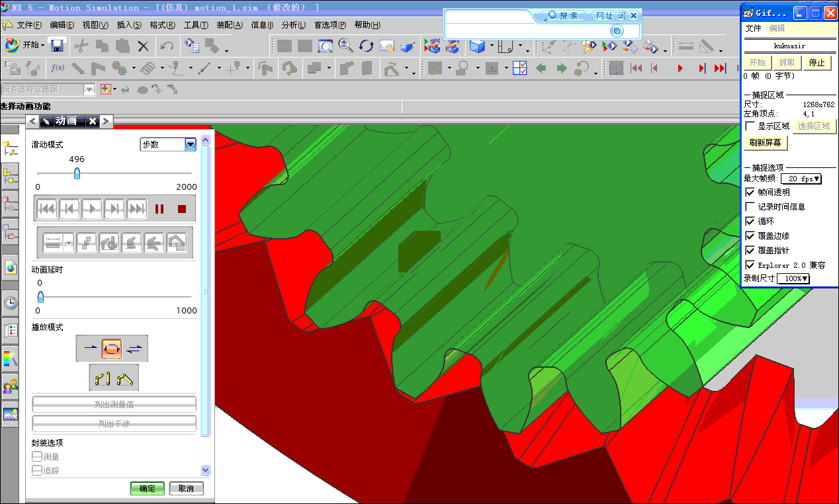This screenshot has height=504, width=839.
Task: Select the play-once playback mode icon
Action: coord(90,348)
